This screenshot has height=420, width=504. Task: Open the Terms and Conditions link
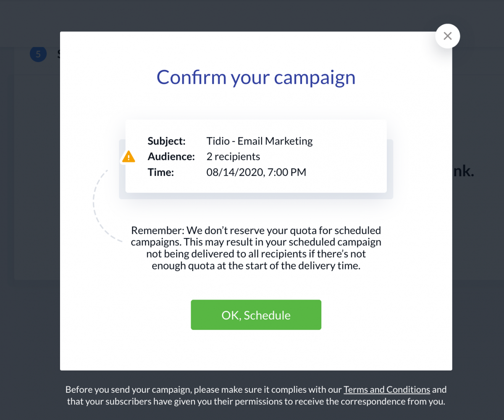coord(387,389)
